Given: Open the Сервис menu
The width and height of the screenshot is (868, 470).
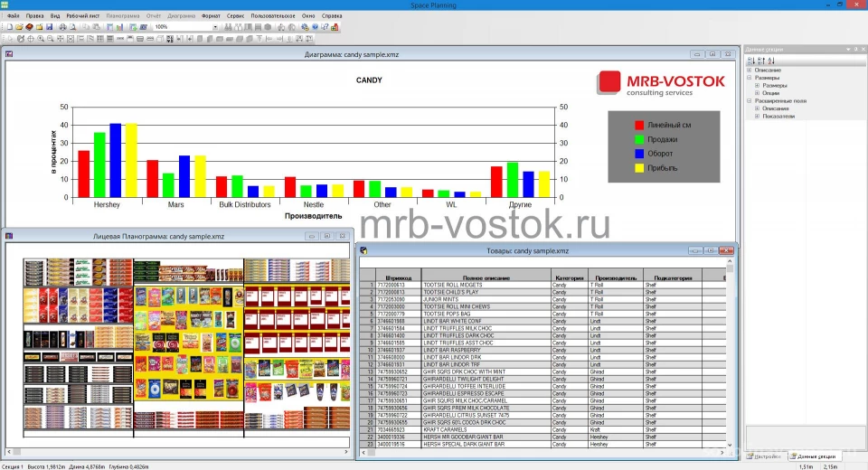Looking at the screenshot, I should click(235, 16).
